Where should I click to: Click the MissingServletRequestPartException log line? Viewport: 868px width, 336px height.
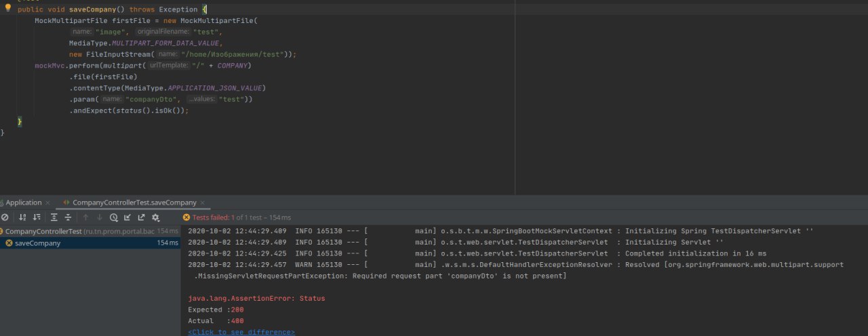[380, 276]
